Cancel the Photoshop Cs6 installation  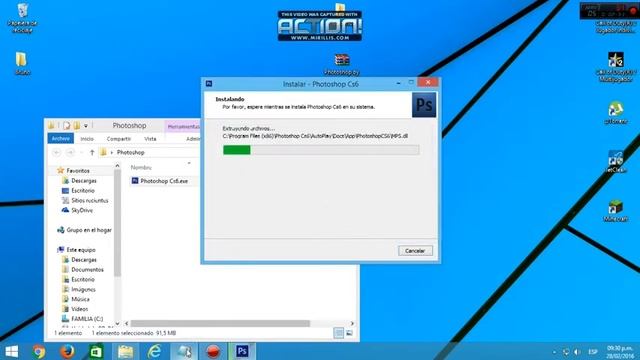pos(415,251)
